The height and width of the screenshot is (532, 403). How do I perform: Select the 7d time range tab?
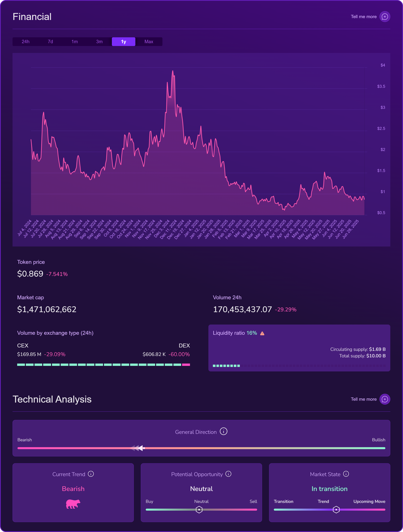50,42
